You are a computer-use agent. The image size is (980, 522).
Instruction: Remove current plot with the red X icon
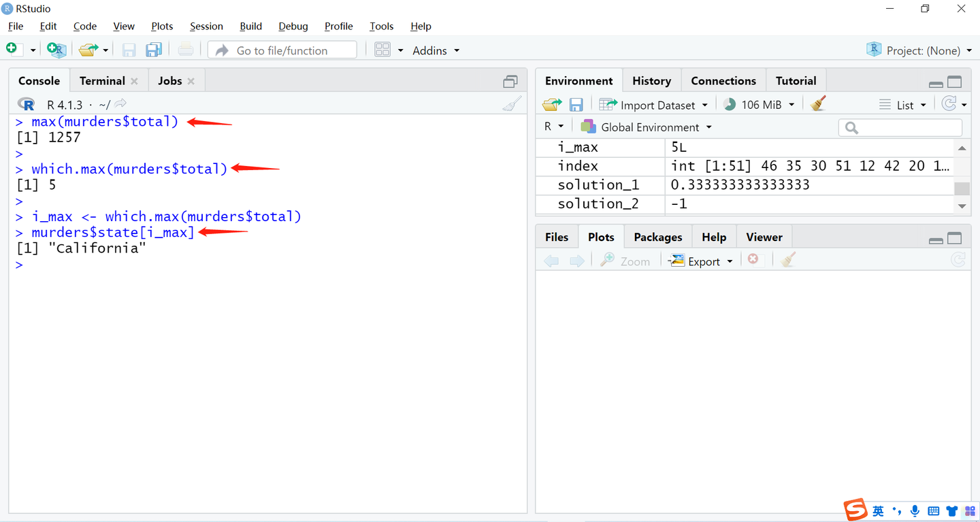(753, 259)
